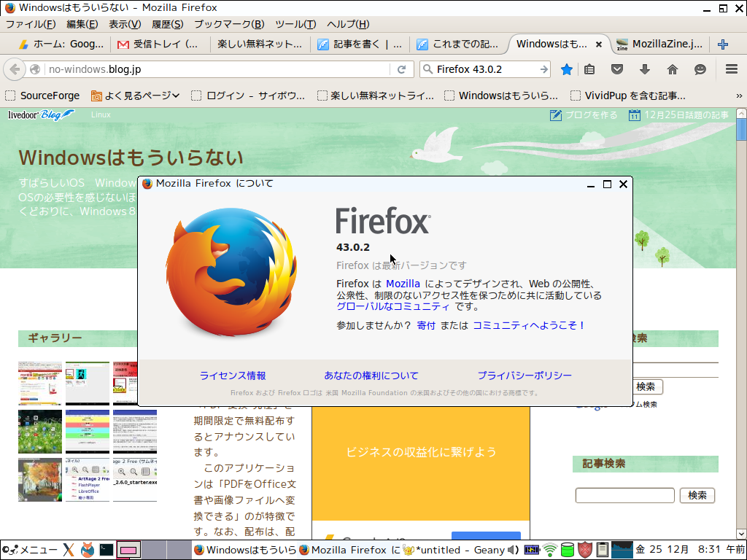Click the Linux category link in header
747x560 pixels.
click(x=101, y=114)
